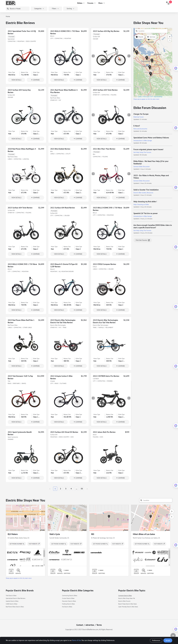
Task: View details of 2023 Blix Dubbel
Action: tap(59, 198)
